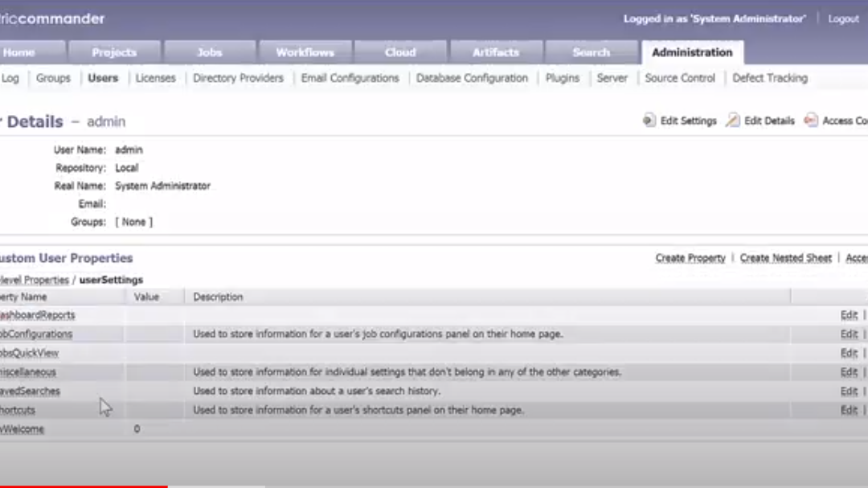868x488 pixels.
Task: Open the Artifacts tab
Action: 495,52
